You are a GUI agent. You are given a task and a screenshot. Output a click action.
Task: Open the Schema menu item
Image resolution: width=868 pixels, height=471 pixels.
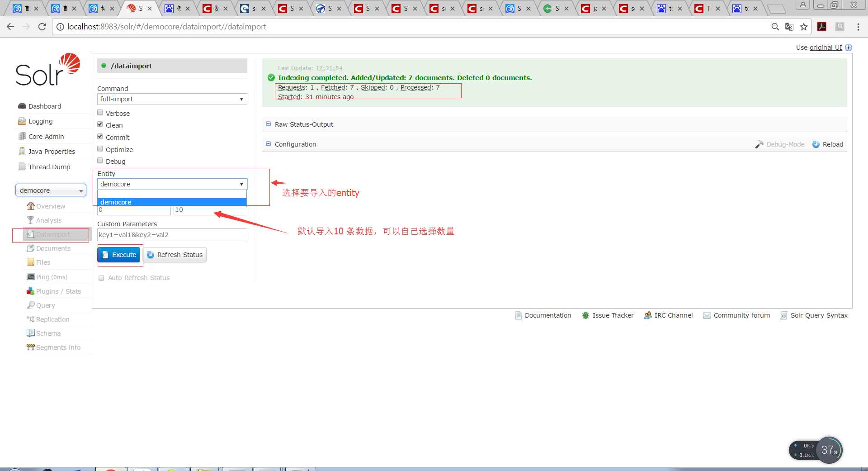(x=48, y=333)
